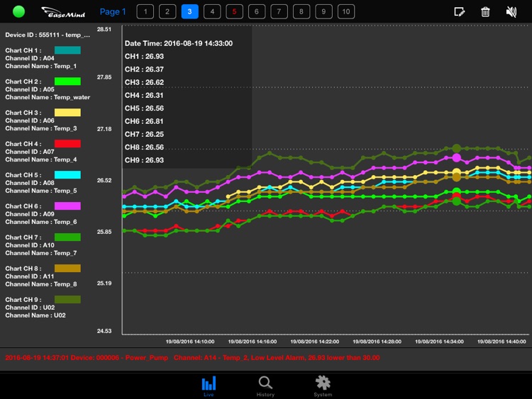This screenshot has width=532, height=399.
Task: Click the red low level alarm message
Action: (x=192, y=358)
